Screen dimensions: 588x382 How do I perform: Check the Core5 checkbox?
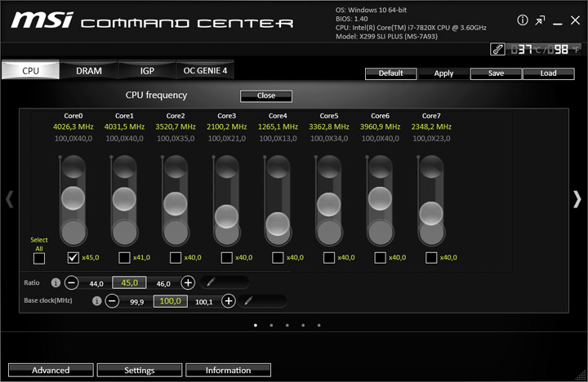[329, 258]
